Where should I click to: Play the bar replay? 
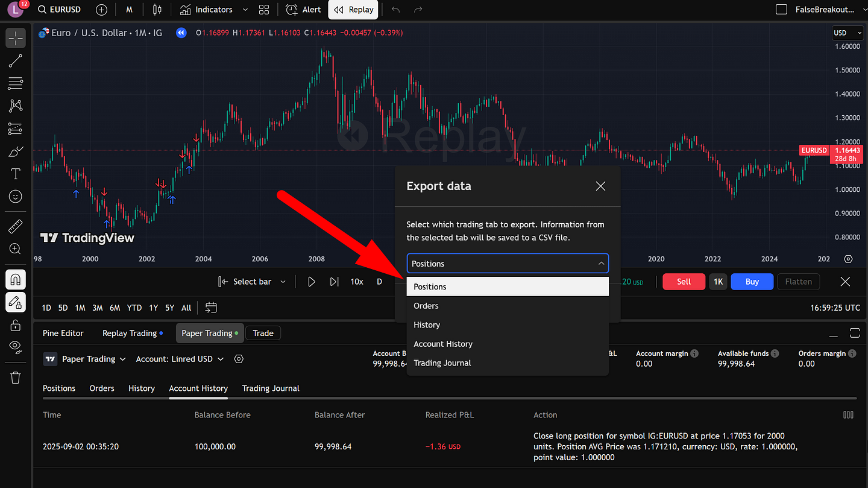point(312,282)
